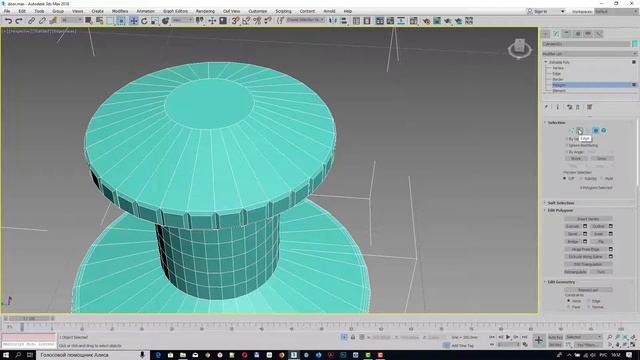
Task: Open the Edit menu
Action: coord(22,11)
